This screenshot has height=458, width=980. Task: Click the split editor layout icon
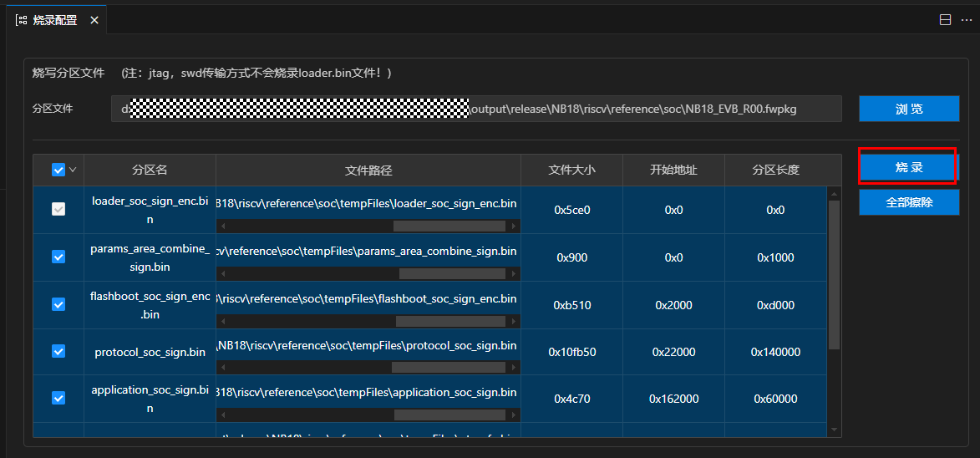945,20
